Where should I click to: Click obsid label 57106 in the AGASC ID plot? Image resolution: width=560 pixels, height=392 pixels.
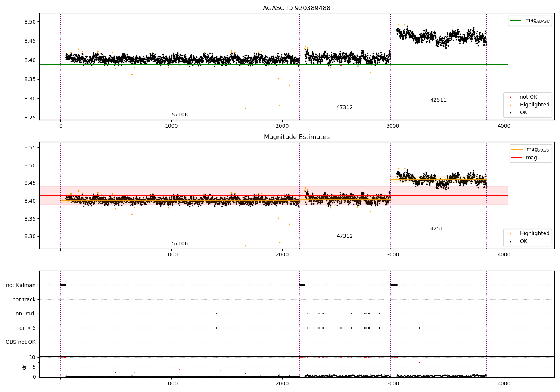coord(180,115)
